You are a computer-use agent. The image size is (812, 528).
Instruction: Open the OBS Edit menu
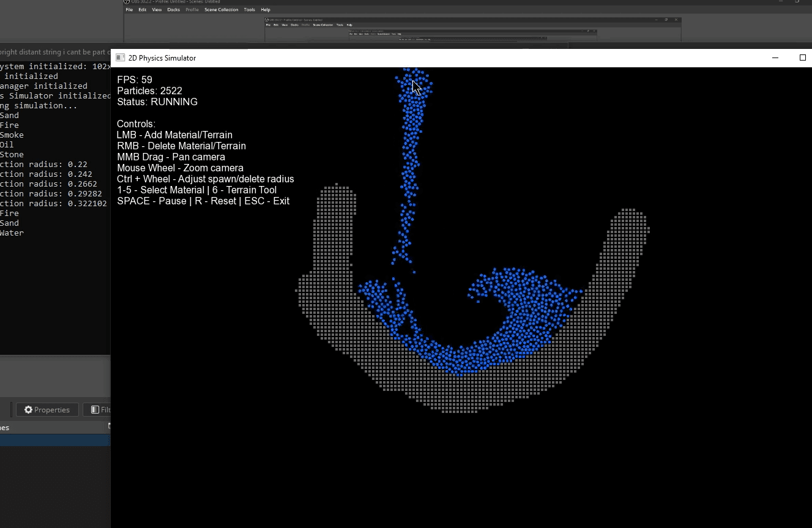(142, 10)
